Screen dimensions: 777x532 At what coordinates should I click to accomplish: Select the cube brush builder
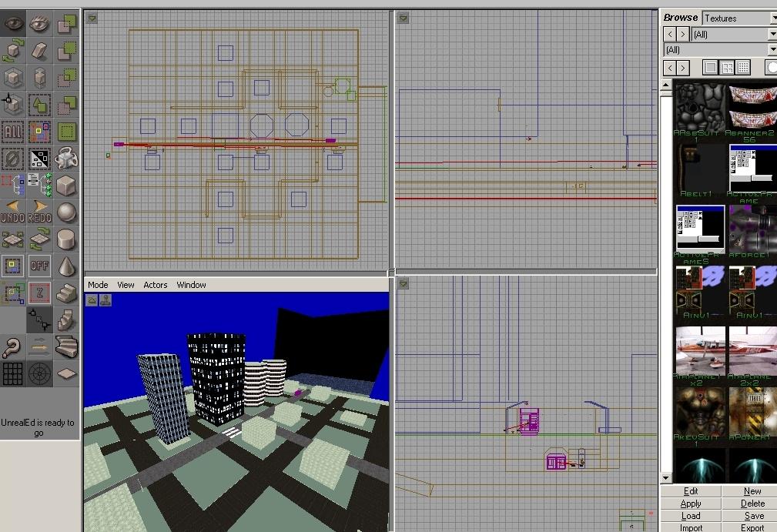67,185
